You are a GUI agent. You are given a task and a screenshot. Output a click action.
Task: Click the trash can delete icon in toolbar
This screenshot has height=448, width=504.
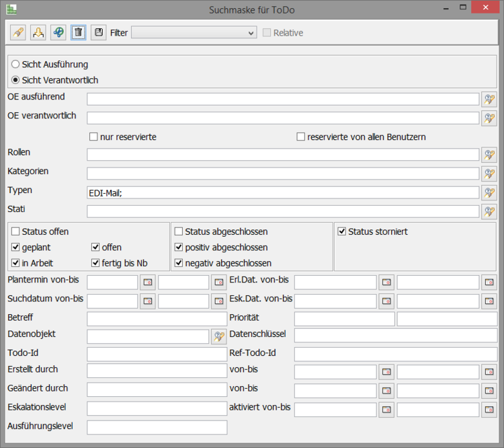(x=79, y=33)
